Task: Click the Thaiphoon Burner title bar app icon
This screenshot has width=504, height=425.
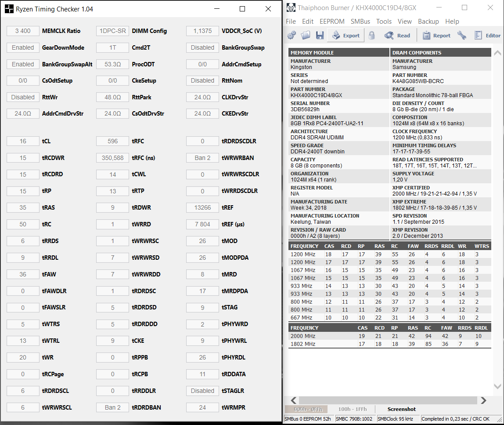Action: coord(291,8)
